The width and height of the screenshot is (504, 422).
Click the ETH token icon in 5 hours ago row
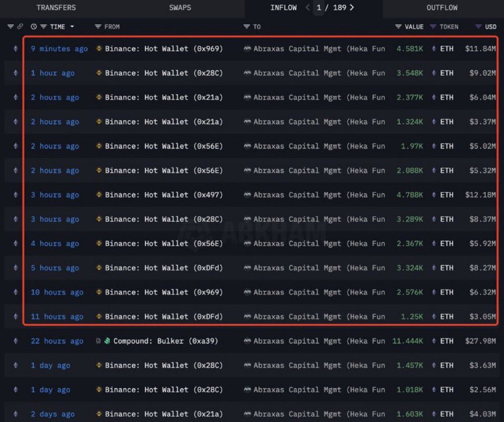coord(434,268)
